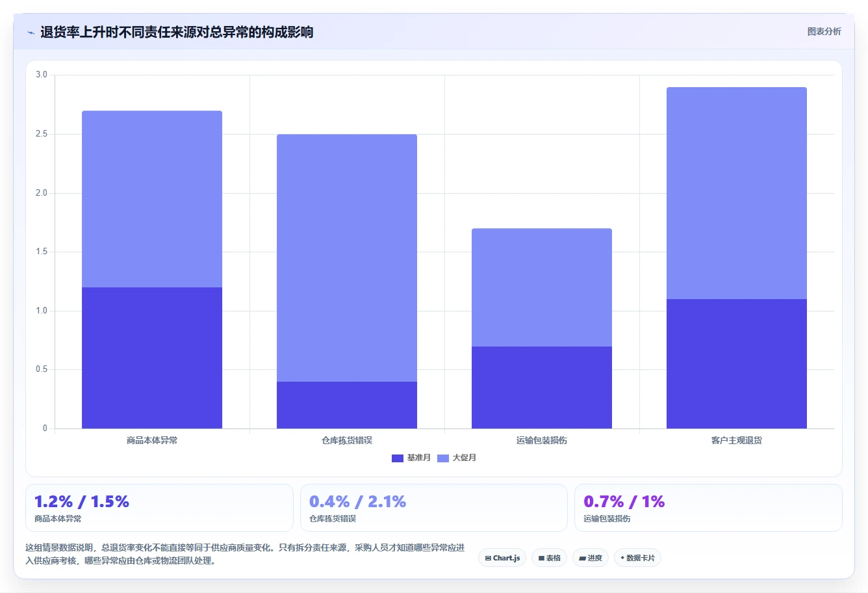Click the dark 基准月 bar for 商品本体异常
The height and width of the screenshot is (593, 868).
pyautogui.click(x=152, y=358)
